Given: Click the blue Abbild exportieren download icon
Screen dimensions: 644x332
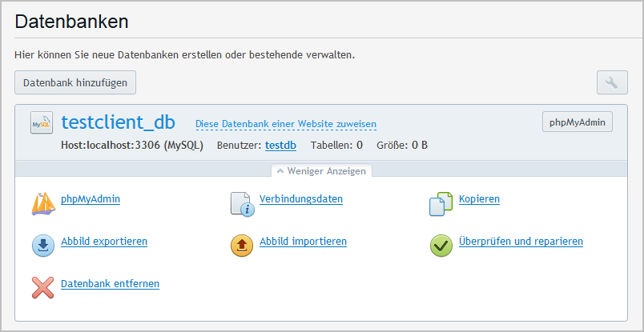Looking at the screenshot, I should click(43, 246).
